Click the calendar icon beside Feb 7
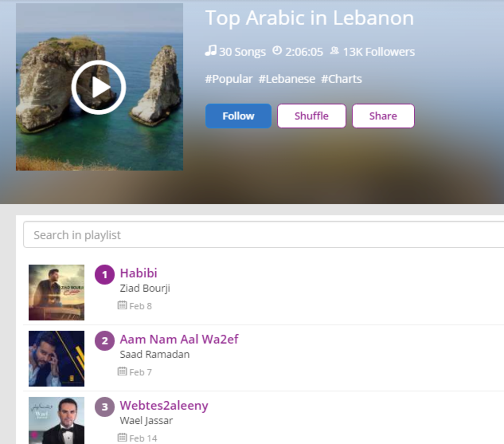The height and width of the screenshot is (444, 504). 122,371
